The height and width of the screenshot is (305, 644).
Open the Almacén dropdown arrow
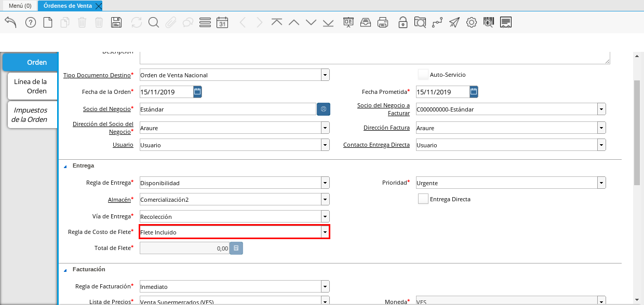pos(325,199)
